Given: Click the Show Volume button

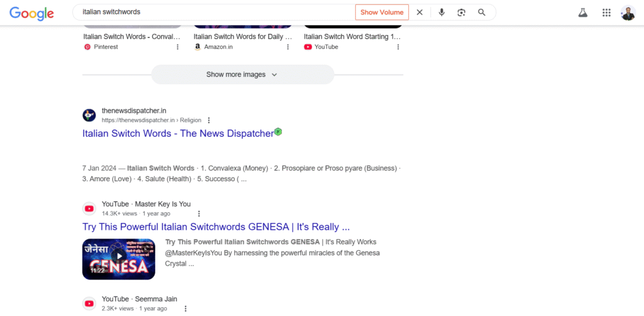Looking at the screenshot, I should [x=382, y=13].
